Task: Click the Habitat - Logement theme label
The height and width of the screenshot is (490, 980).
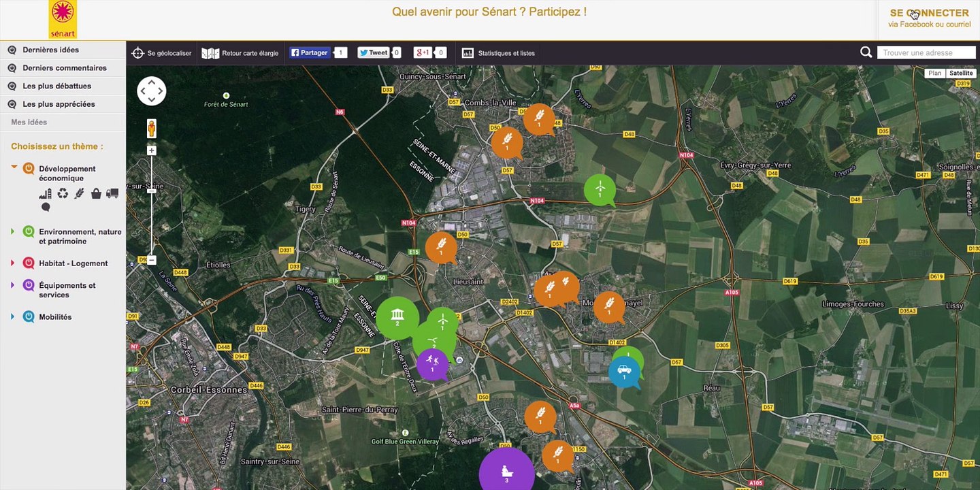Action: pos(73,263)
